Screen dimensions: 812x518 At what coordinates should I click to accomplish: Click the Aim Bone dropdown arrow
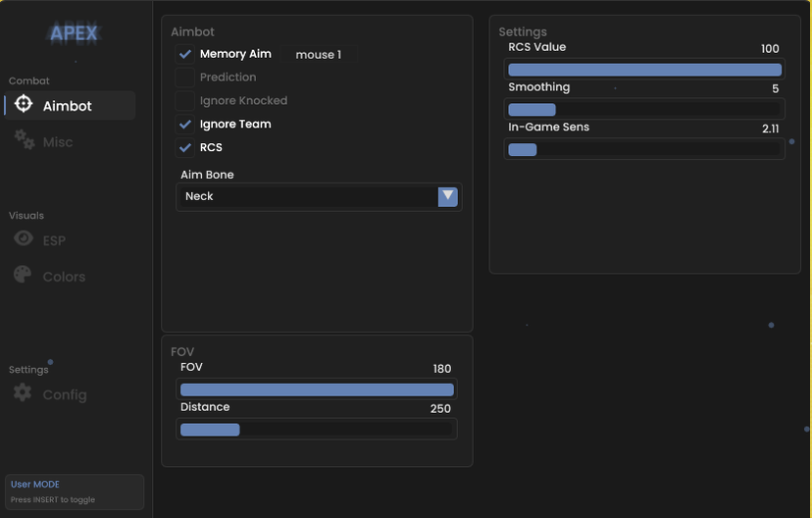click(x=447, y=196)
